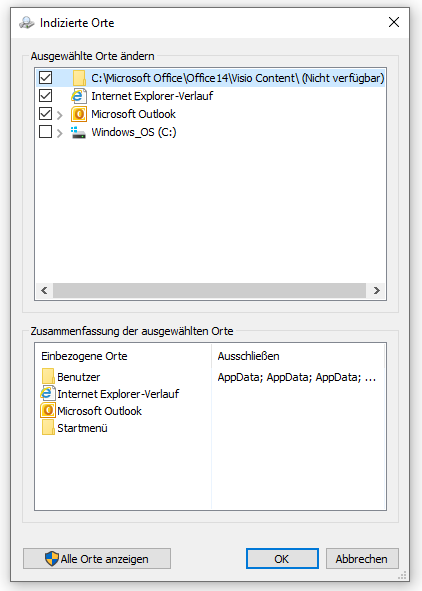
Task: Click the Alle Orte anzeigen button
Action: click(x=97, y=559)
